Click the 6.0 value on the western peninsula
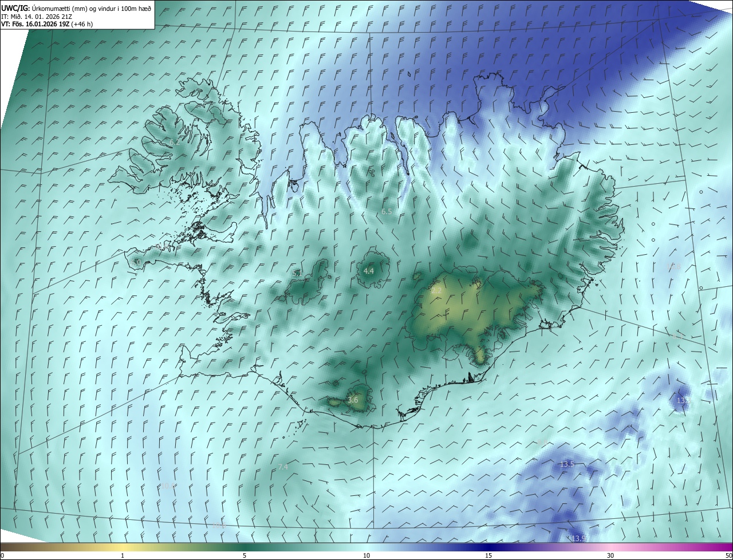The width and height of the screenshot is (733, 560). coord(136,262)
